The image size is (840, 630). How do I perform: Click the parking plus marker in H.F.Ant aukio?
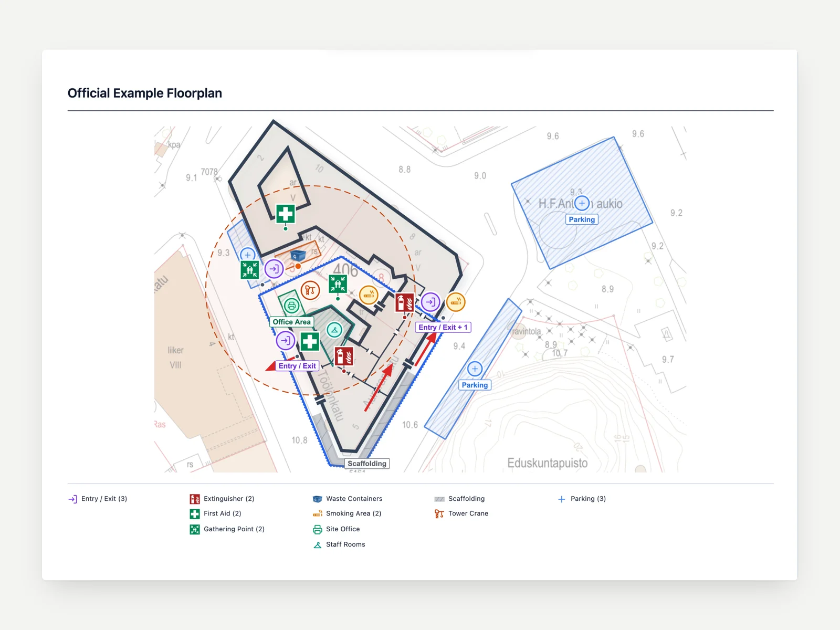point(582,203)
